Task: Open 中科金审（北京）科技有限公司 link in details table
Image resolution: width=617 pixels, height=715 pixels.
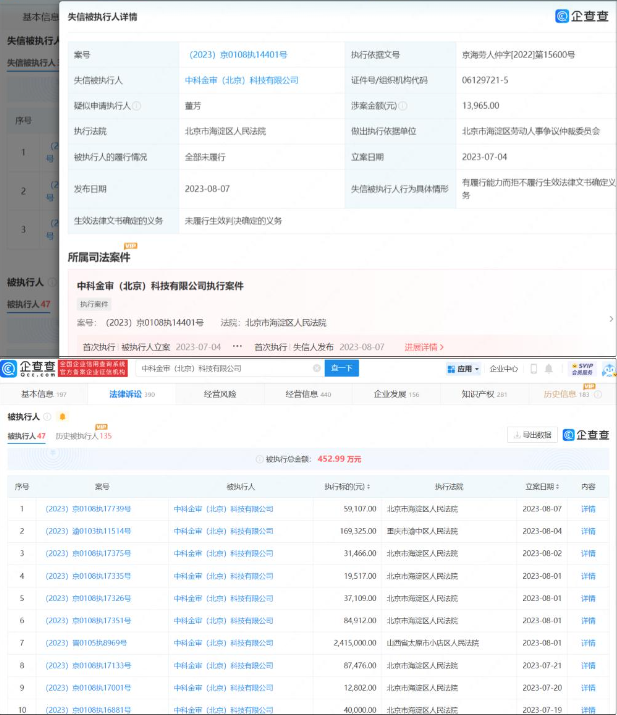Action: [x=241, y=80]
